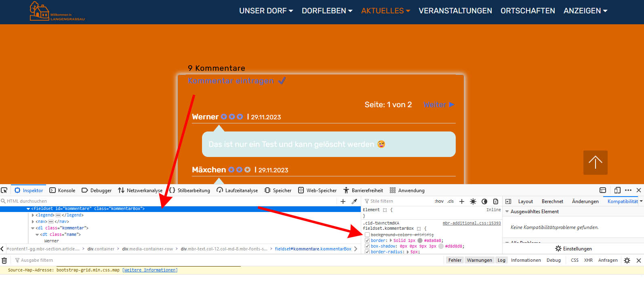The height and width of the screenshot is (284, 644).
Task: Toggle print media simulation icon
Action: click(496, 201)
